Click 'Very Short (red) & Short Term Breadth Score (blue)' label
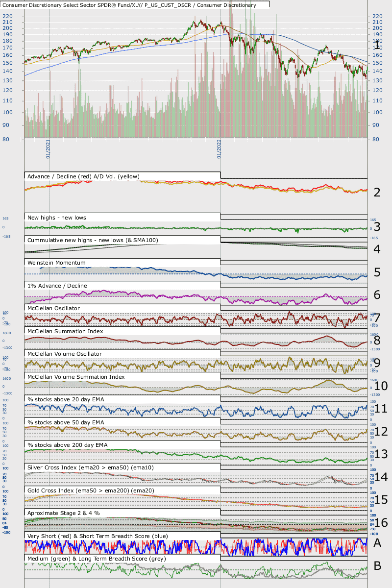The width and height of the screenshot is (392, 588). [x=98, y=536]
